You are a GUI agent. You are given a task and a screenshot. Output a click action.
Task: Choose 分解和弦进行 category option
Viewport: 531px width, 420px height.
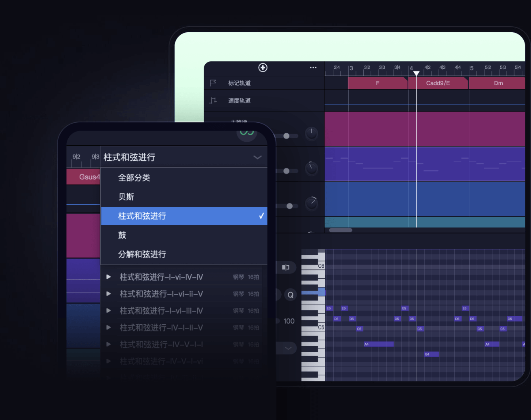[x=142, y=254]
